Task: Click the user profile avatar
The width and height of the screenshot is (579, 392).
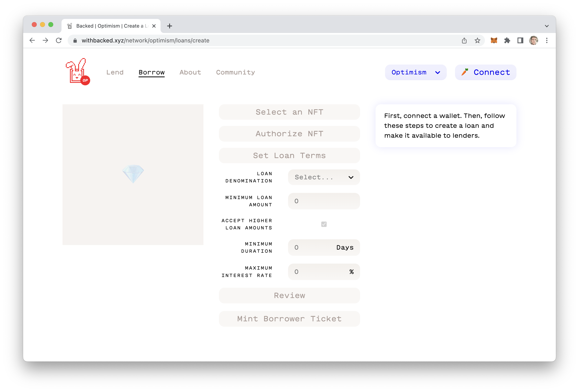Action: point(533,40)
